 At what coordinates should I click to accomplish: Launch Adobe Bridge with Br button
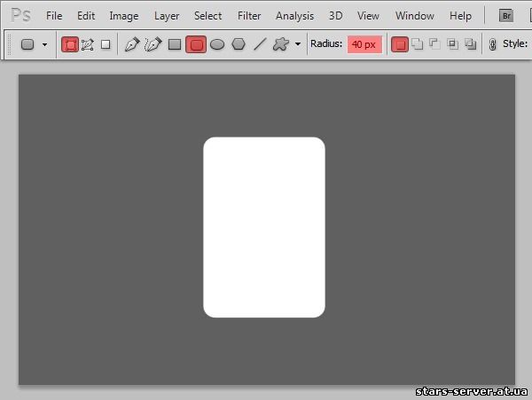click(505, 16)
